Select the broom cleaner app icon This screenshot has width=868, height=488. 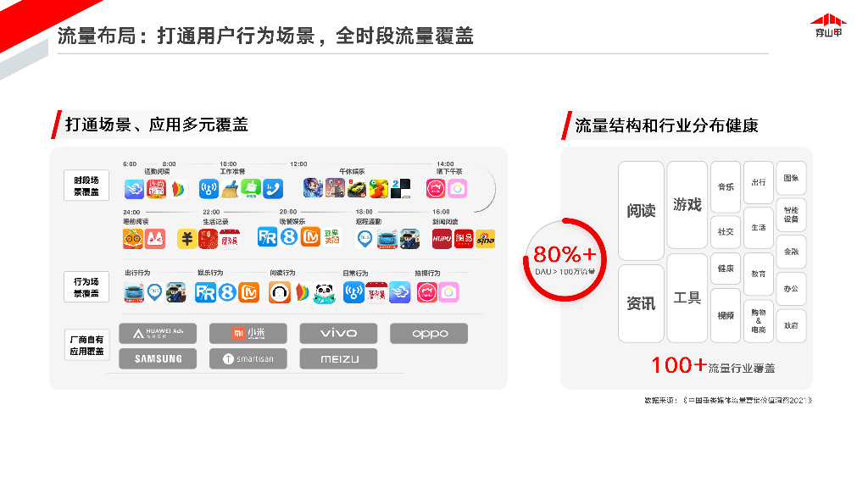point(230,189)
